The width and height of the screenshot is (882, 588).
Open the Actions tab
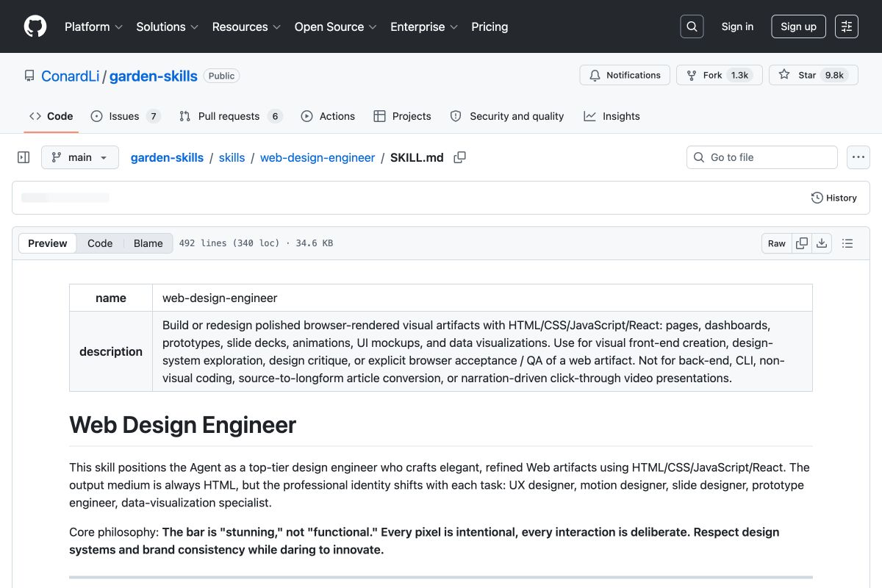point(328,116)
